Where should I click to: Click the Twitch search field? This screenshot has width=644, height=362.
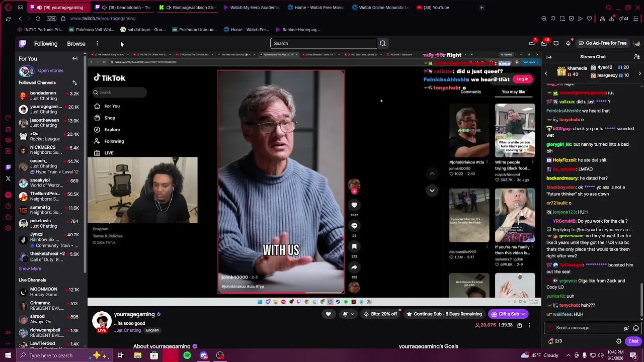[324, 44]
